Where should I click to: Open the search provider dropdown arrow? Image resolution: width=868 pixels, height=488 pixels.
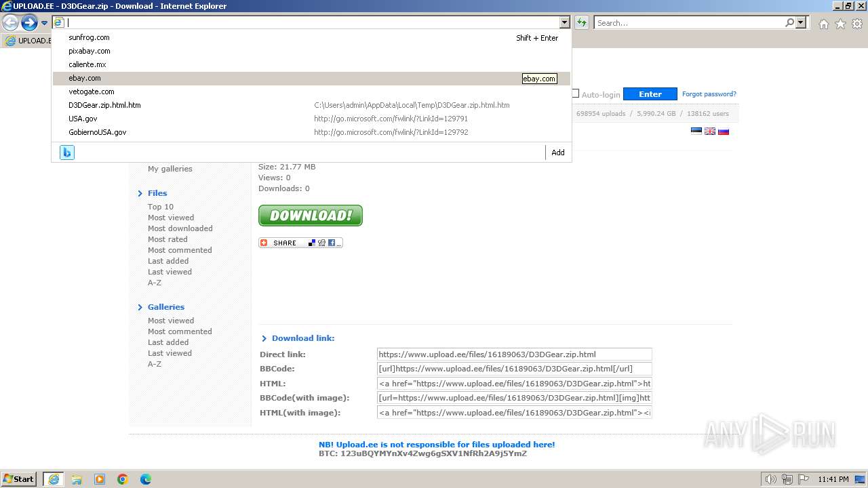click(801, 23)
